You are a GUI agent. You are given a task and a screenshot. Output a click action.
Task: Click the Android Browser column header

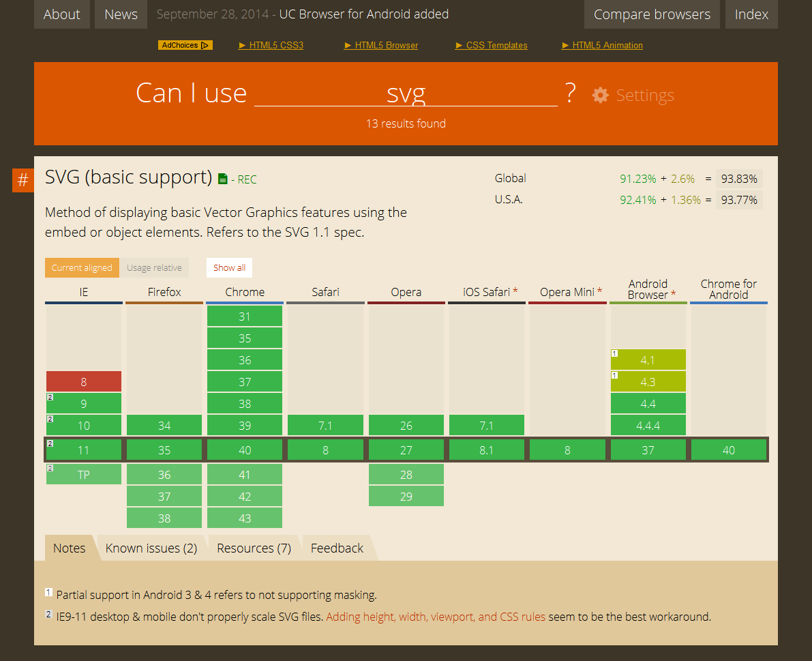tap(648, 290)
